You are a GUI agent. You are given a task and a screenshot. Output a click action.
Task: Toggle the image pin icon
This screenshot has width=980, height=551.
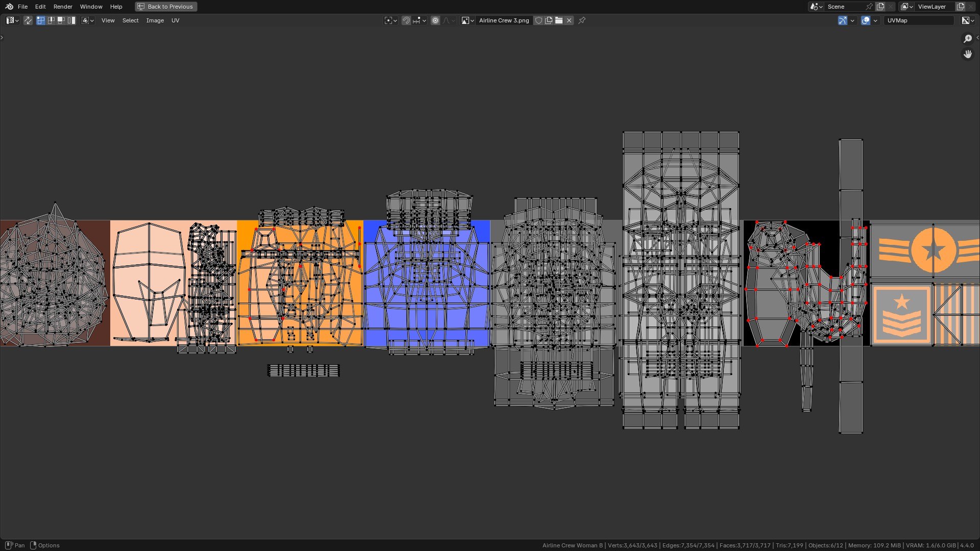coord(582,20)
